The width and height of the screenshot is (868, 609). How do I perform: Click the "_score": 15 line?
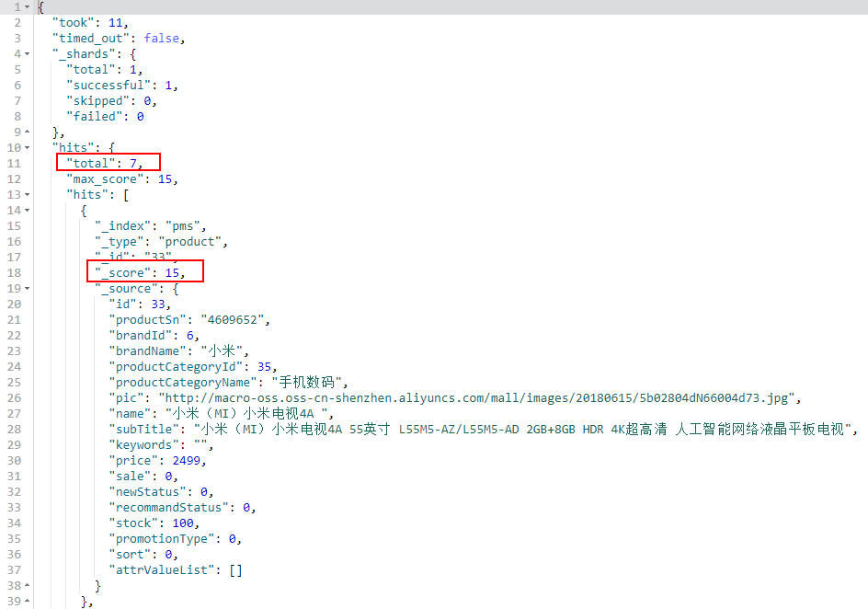coord(140,273)
